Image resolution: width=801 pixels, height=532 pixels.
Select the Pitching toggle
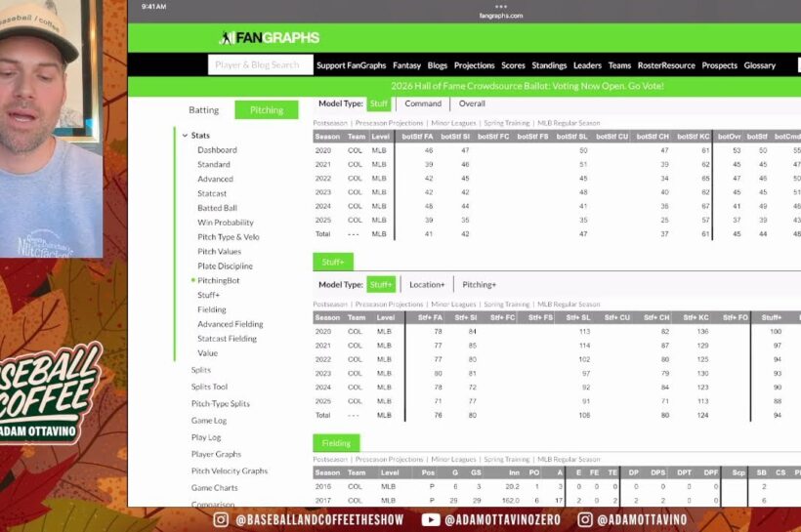click(x=267, y=110)
